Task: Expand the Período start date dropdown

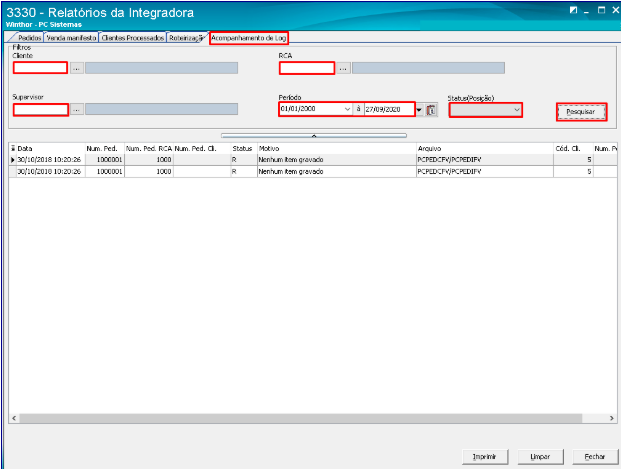Action: (x=346, y=109)
